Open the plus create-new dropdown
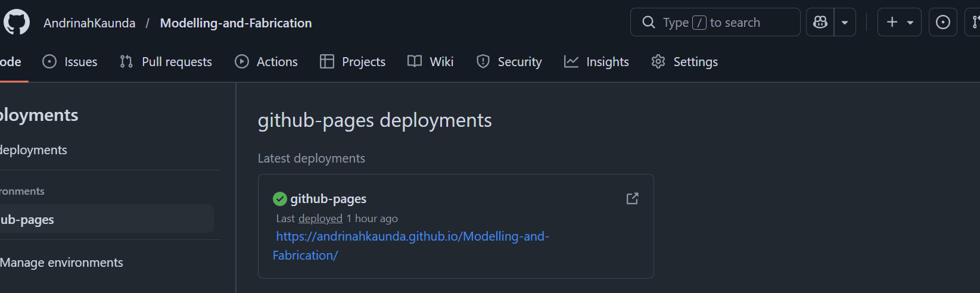 [899, 23]
